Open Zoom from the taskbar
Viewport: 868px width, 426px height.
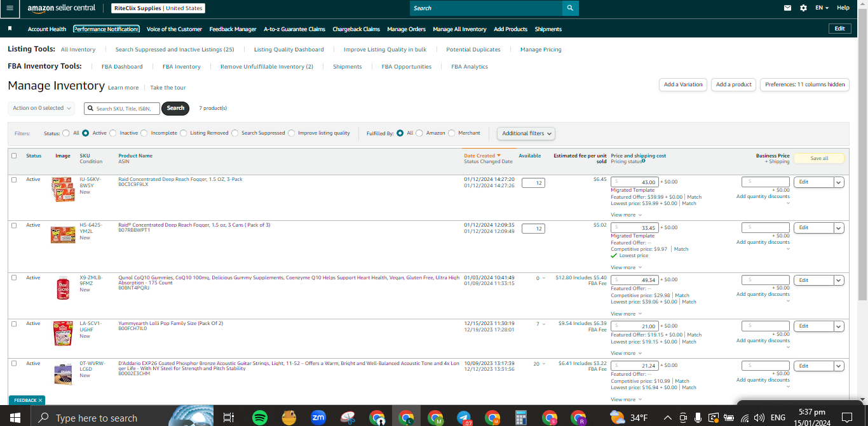click(318, 418)
